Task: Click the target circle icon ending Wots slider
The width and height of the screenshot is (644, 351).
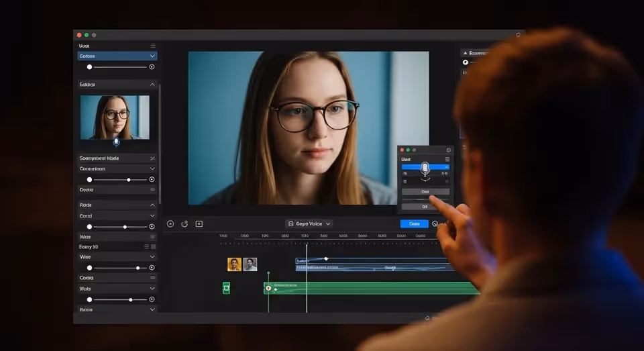Action: coord(152,299)
